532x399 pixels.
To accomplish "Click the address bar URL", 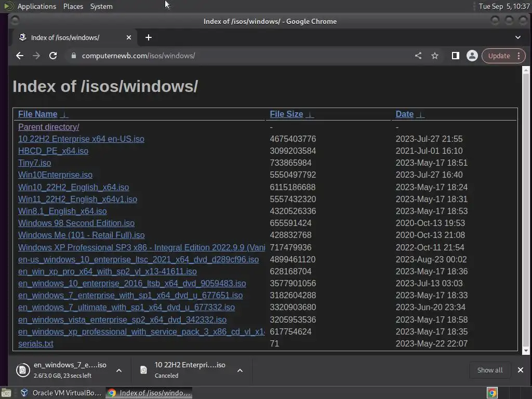I will [138, 56].
